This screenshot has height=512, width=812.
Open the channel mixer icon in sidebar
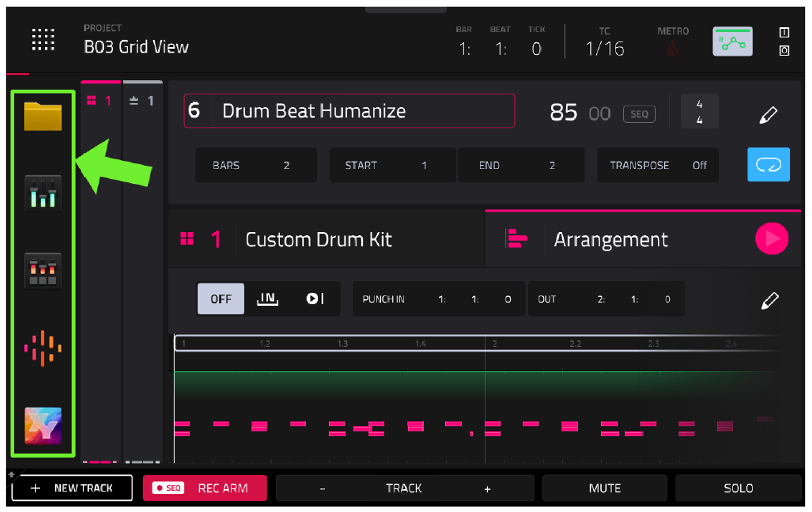[x=43, y=193]
